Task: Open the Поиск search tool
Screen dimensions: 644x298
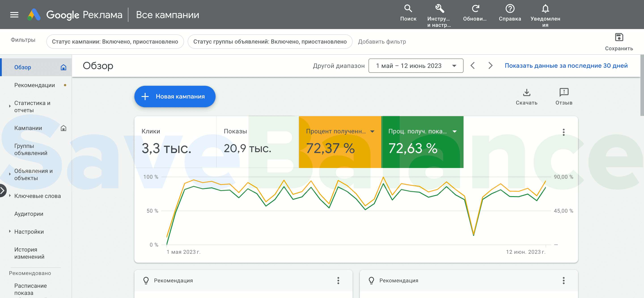Action: [x=408, y=13]
